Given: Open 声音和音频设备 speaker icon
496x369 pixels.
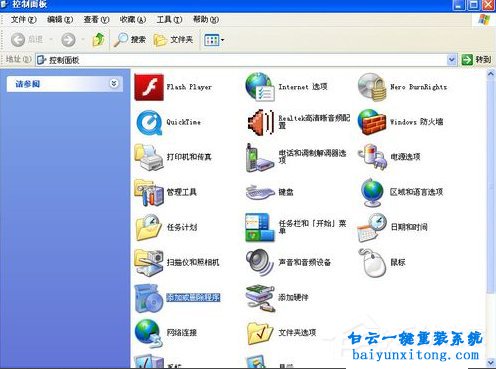Looking at the screenshot, I should click(260, 263).
